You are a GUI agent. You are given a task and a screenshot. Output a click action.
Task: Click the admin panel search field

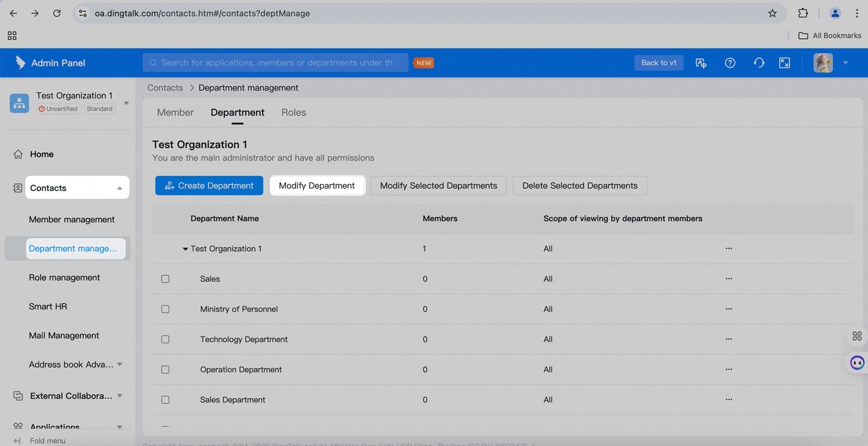(x=276, y=63)
